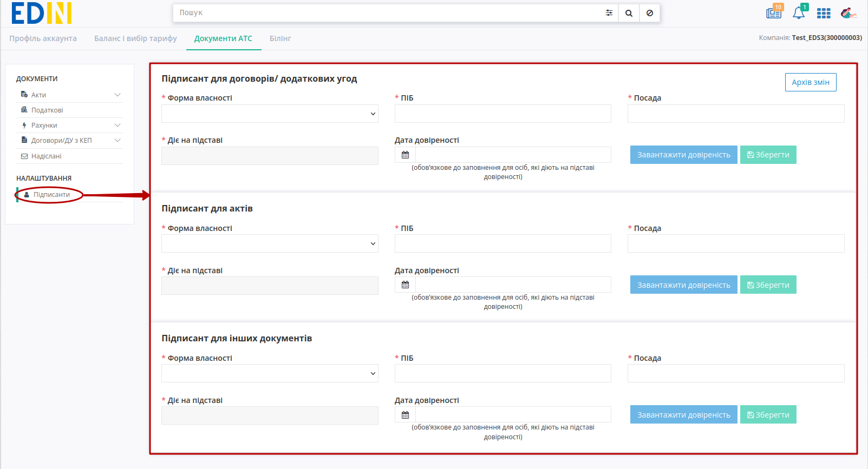Click the Рахунки lightning icon
This screenshot has height=469, width=868.
[24, 125]
